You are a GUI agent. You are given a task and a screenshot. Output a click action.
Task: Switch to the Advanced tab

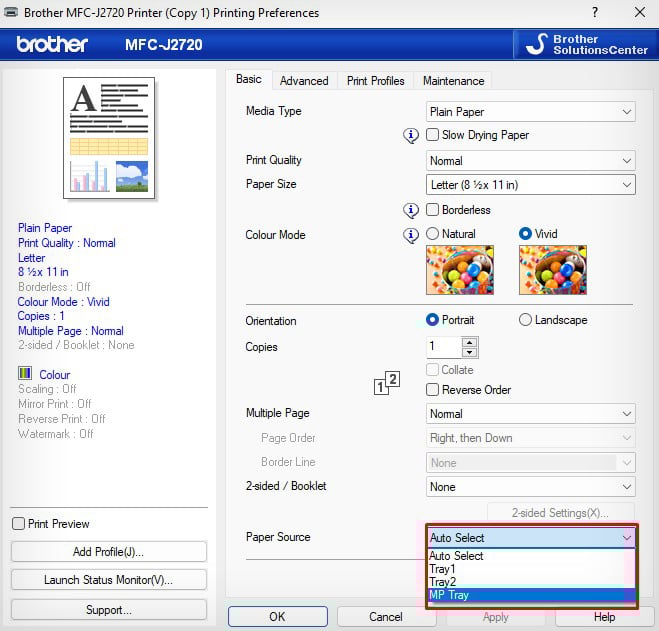[304, 81]
